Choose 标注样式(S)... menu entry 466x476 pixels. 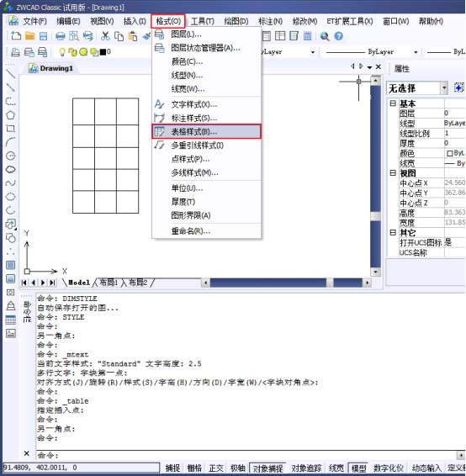(x=206, y=118)
